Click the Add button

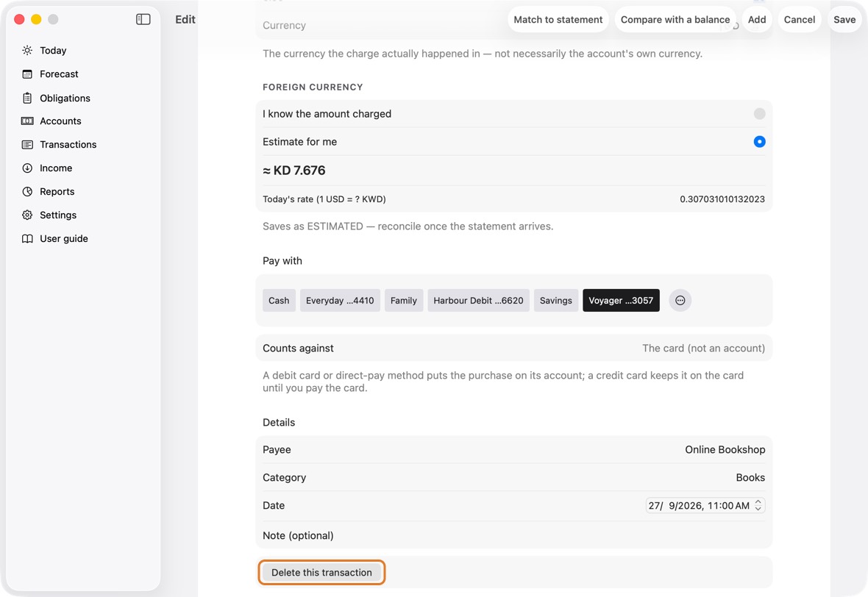click(x=757, y=19)
